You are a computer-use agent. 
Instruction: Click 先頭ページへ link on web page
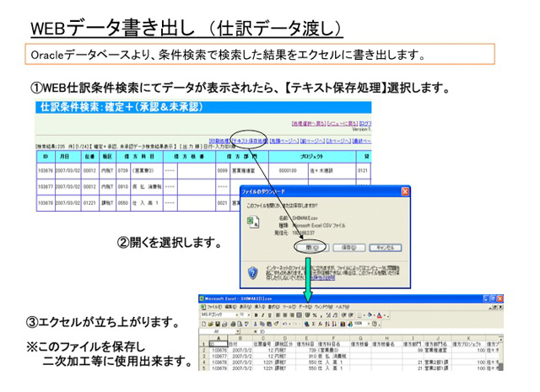[284, 141]
